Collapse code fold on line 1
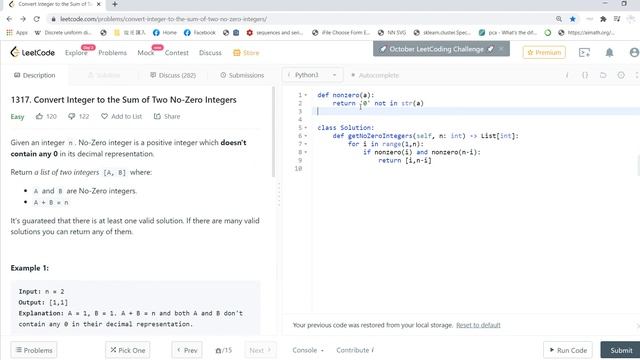The height and width of the screenshot is (360, 640). (x=306, y=95)
